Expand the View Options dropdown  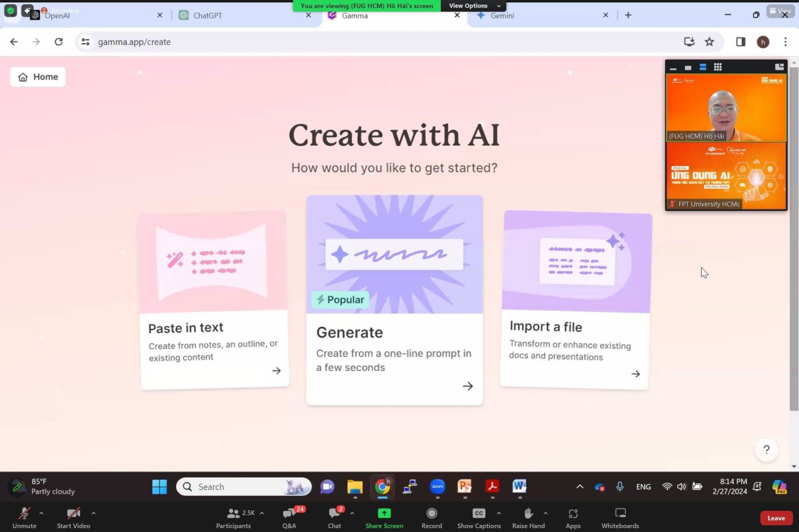click(474, 6)
